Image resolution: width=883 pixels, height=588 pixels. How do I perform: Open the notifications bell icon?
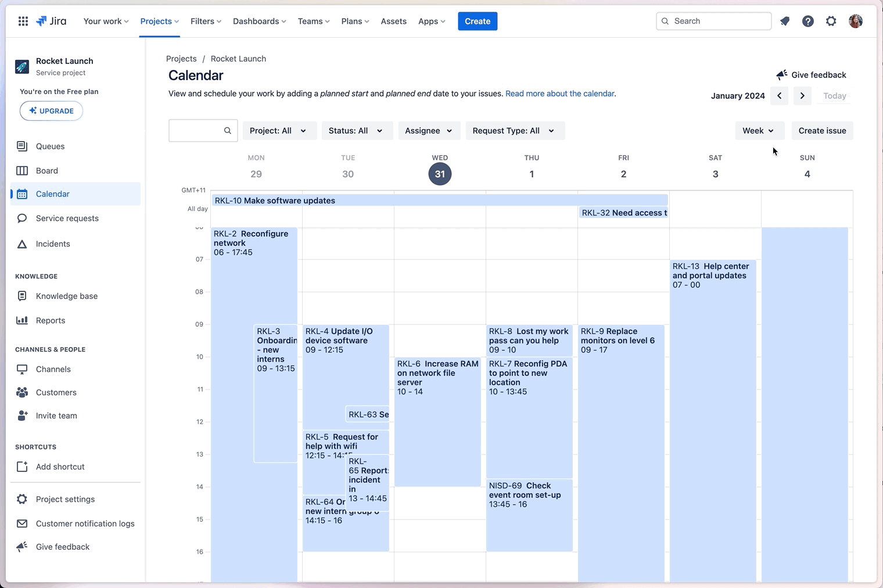(x=785, y=21)
